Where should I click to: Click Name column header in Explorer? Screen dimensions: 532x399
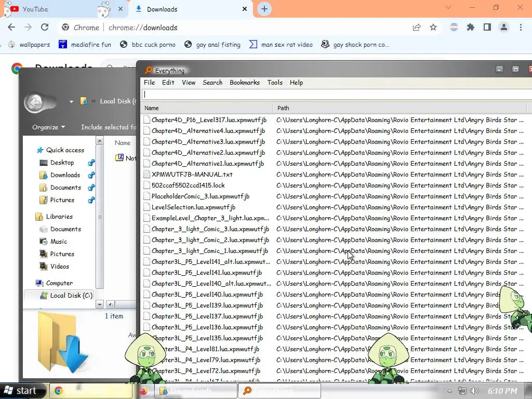tap(123, 143)
